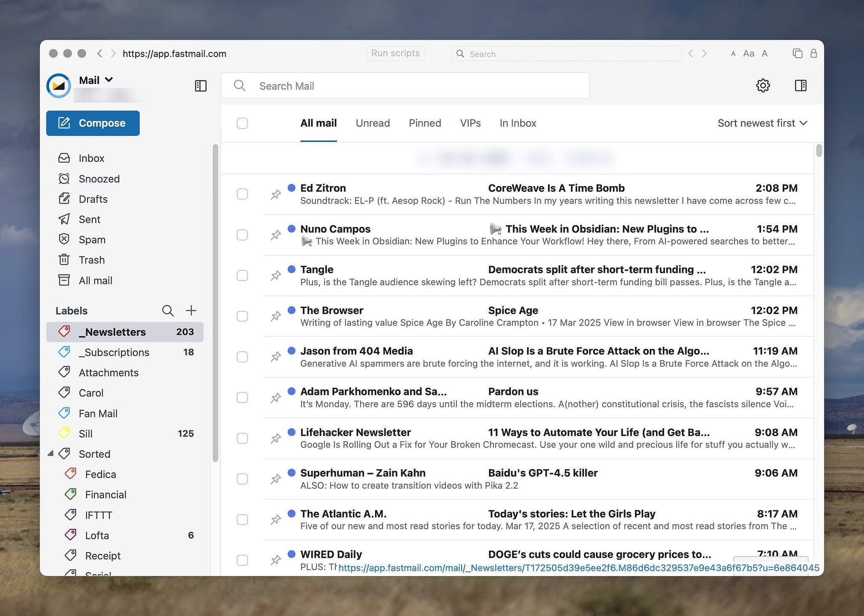Image resolution: width=864 pixels, height=616 pixels.
Task: Click the Spam shield icon
Action: pyautogui.click(x=64, y=239)
